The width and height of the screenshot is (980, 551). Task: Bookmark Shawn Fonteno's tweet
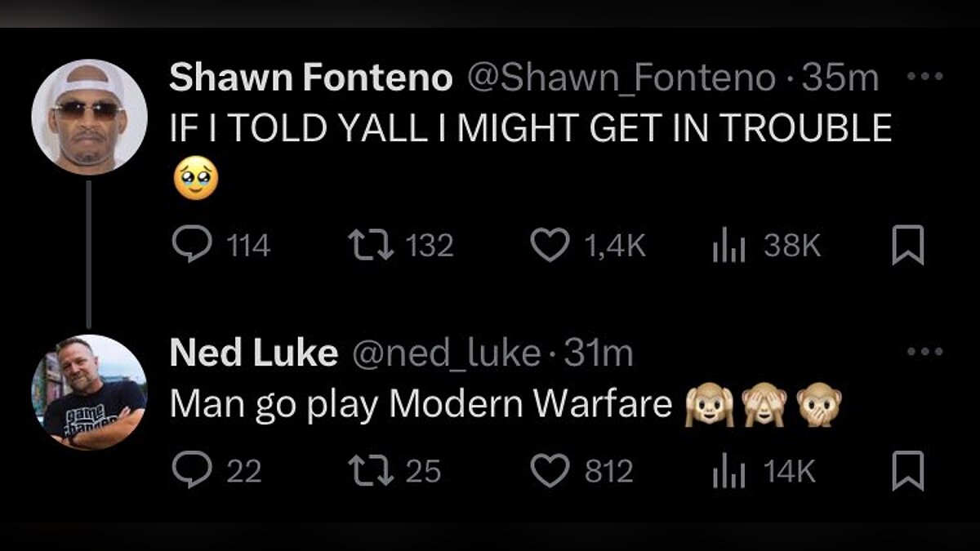(908, 246)
